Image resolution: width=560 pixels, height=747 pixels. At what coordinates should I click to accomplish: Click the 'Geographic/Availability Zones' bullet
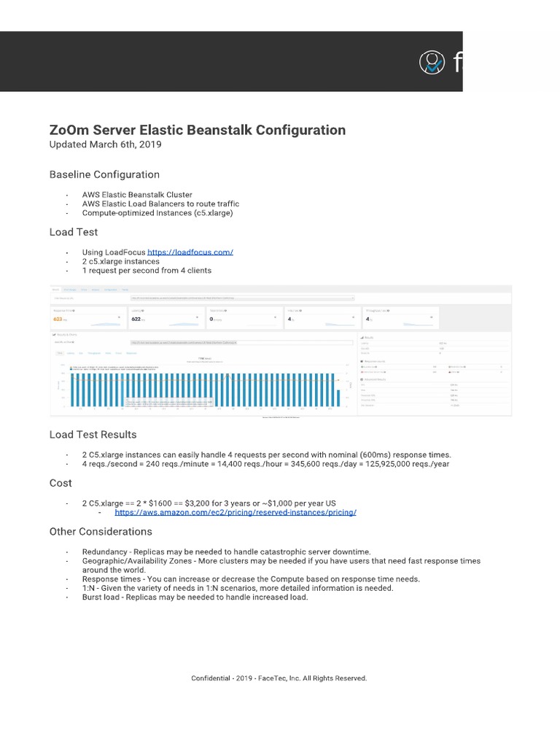tap(281, 565)
